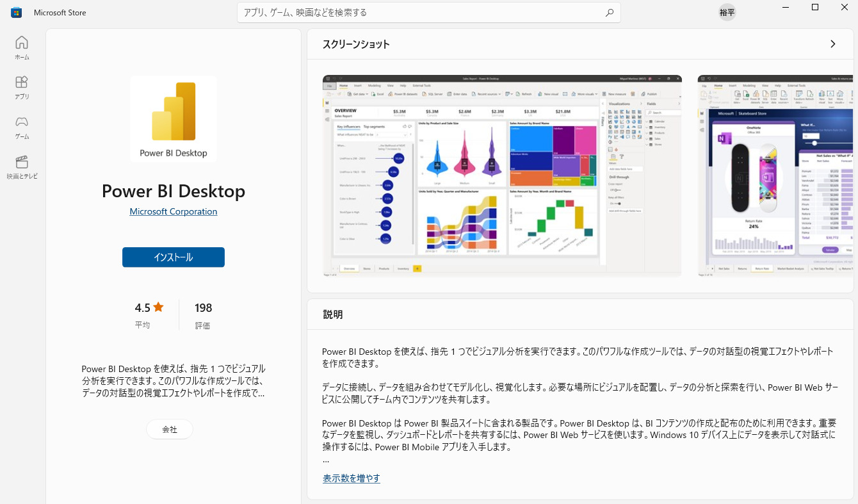Image resolution: width=858 pixels, height=504 pixels.
Task: Click 表示数を増やす to show more
Action: coord(352,478)
